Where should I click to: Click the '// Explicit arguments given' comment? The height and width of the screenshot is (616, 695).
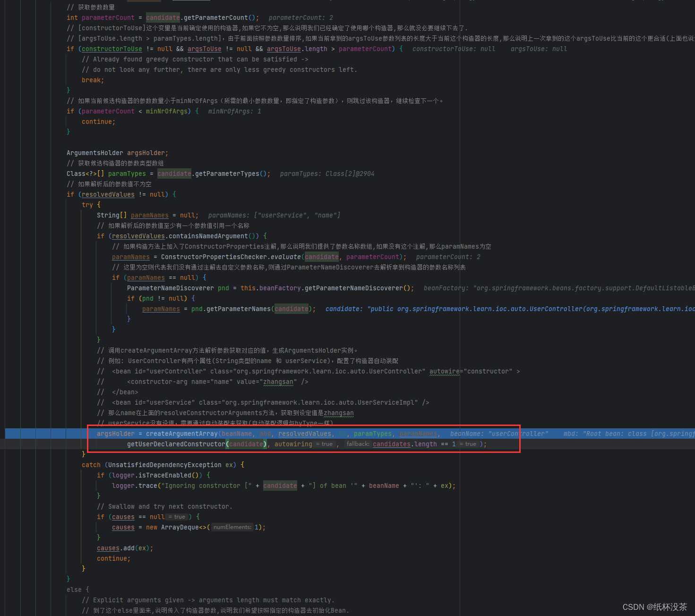(x=208, y=600)
